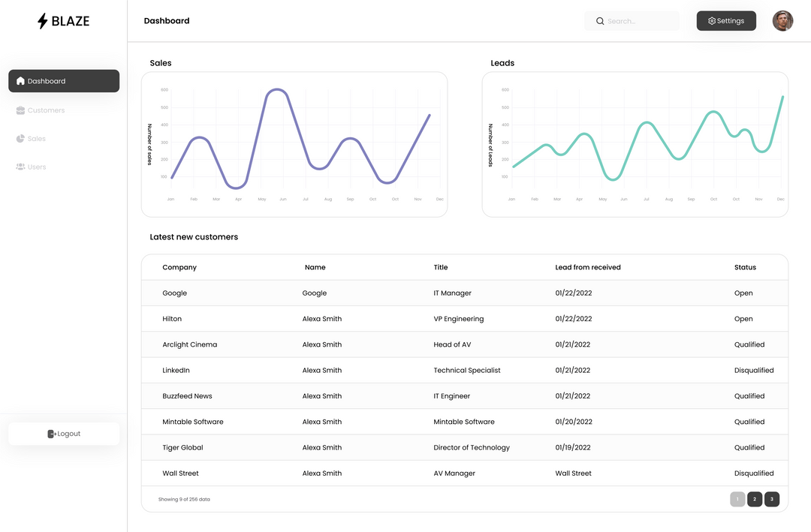
Task: Click the Leads line chart
Action: (635, 143)
